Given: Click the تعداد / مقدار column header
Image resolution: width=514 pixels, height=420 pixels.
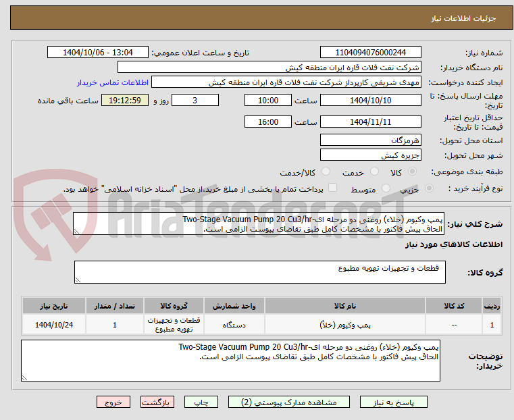Looking at the screenshot, I should (115, 306).
